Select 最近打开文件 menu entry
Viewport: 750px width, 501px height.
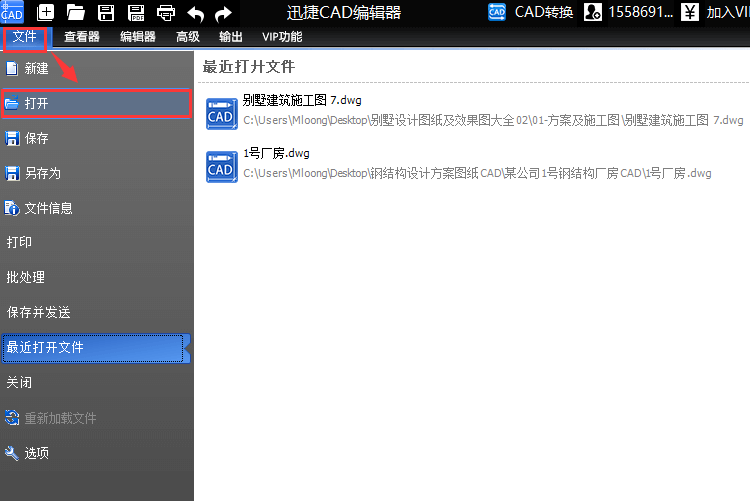point(96,348)
